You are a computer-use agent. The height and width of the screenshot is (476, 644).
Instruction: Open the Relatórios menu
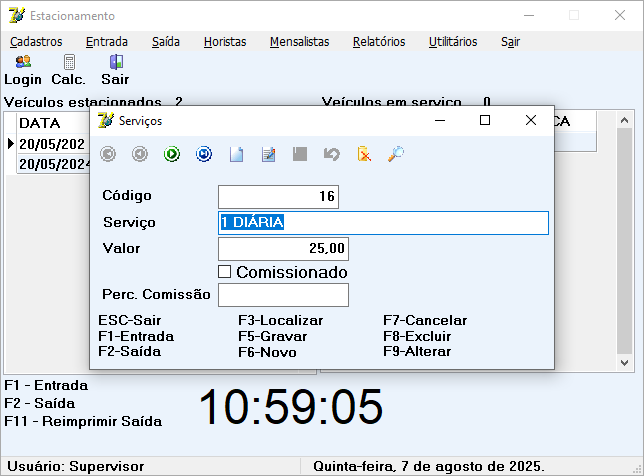379,42
